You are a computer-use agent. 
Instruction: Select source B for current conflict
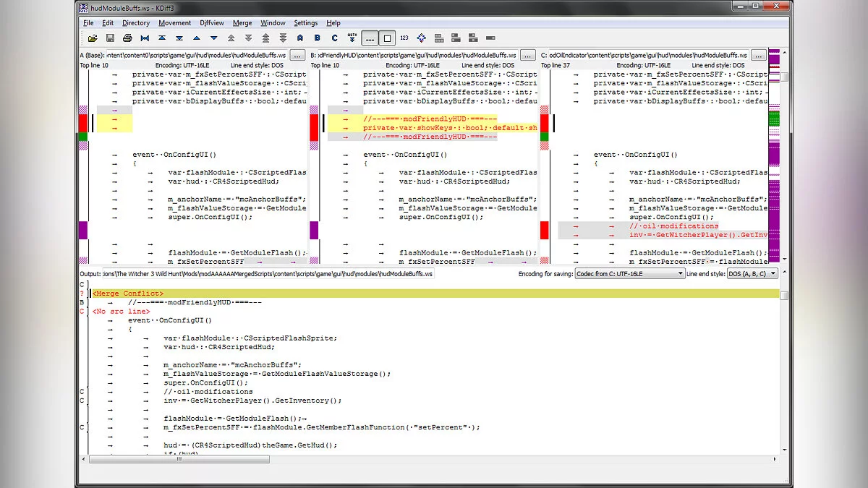(x=317, y=38)
